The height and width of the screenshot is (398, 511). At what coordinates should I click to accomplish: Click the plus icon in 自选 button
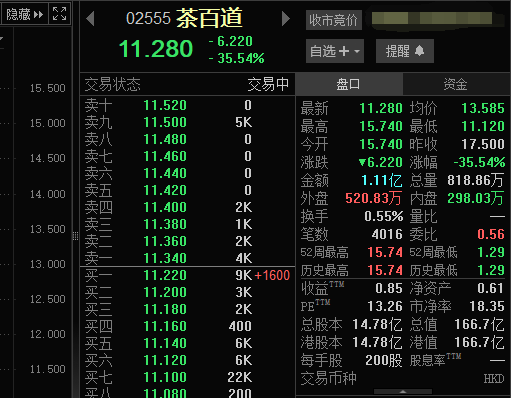coord(344,51)
